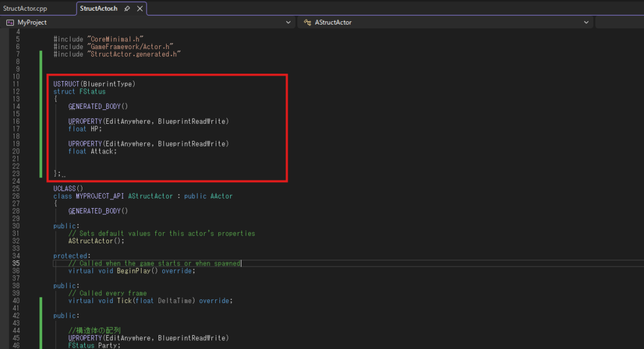This screenshot has height=349, width=644.
Task: Open the empty member dropdown at far right
Action: point(619,22)
